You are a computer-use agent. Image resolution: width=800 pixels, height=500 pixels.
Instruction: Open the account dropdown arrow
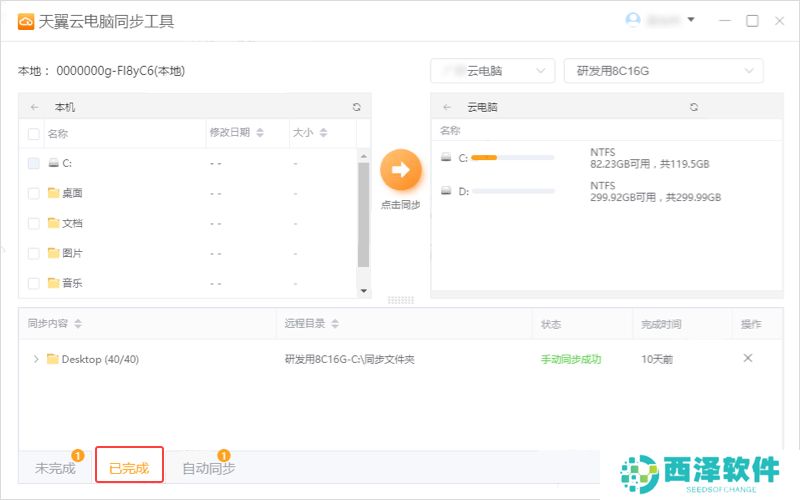click(x=691, y=20)
